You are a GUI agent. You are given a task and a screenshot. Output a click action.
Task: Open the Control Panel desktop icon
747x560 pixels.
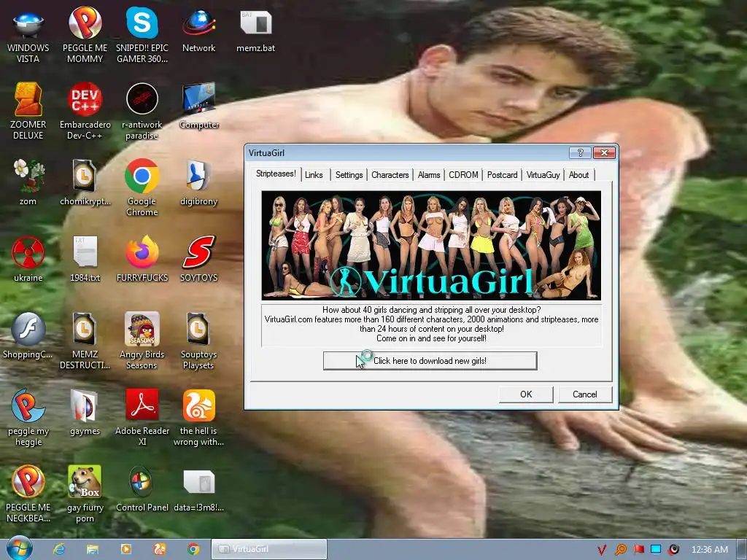tap(142, 489)
